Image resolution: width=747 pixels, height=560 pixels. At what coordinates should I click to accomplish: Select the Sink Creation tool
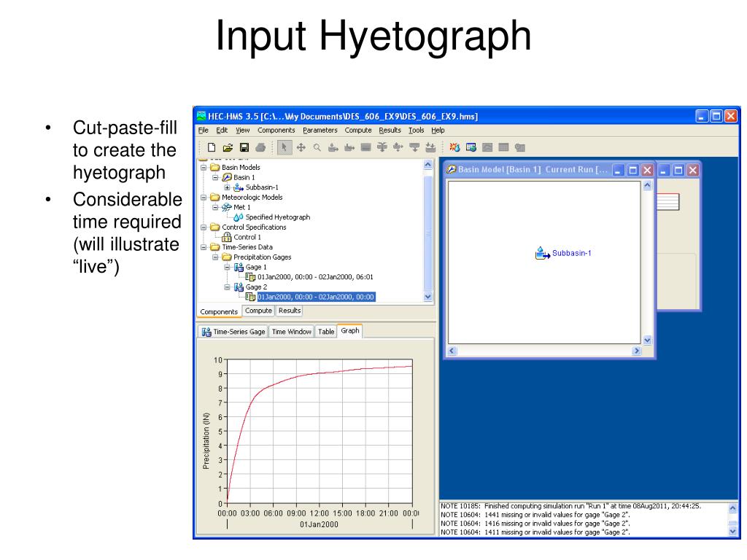coord(430,147)
